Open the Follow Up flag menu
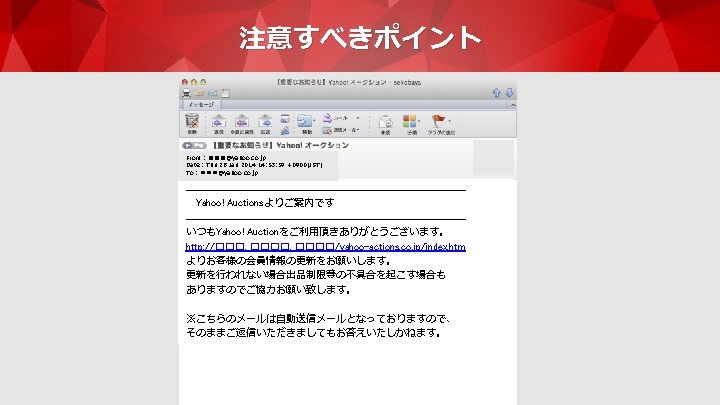This screenshot has height=405, width=720. (x=441, y=124)
